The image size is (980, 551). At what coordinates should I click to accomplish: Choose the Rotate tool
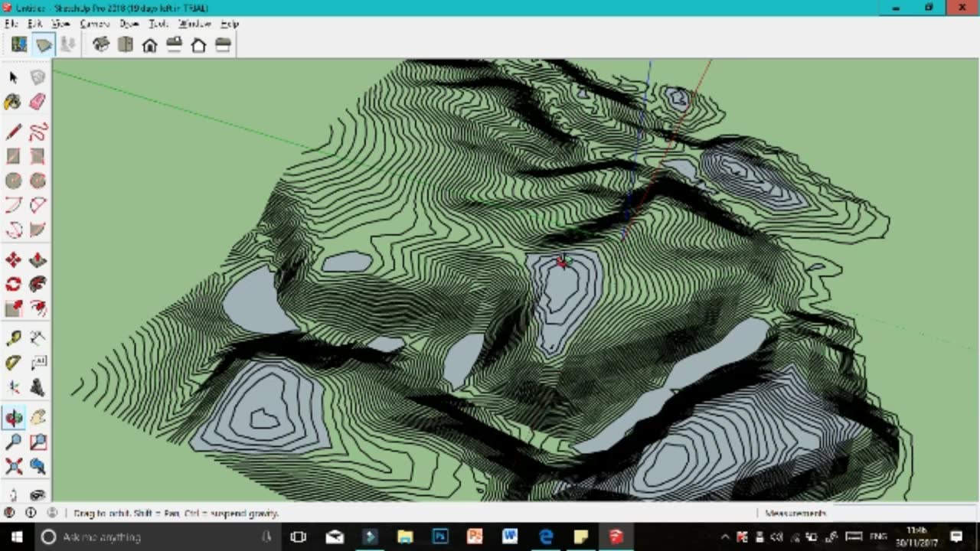point(13,285)
